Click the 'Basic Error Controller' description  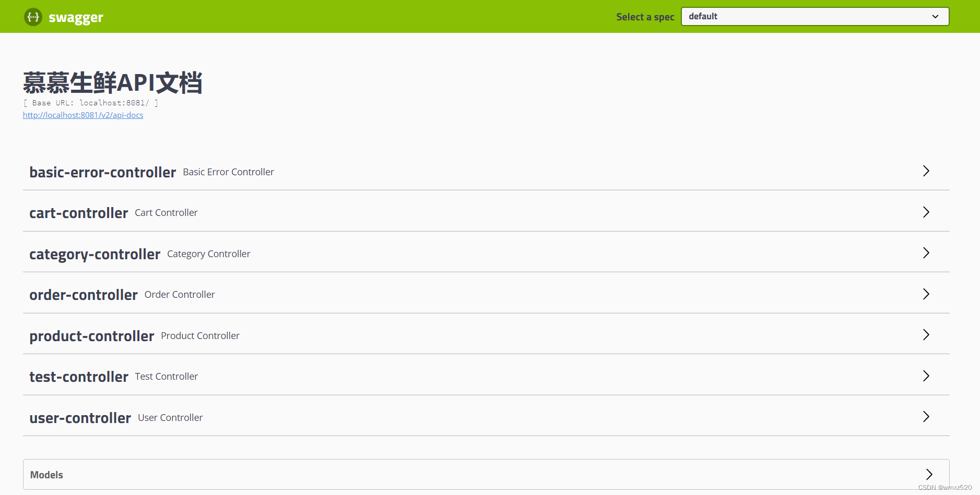coord(228,172)
